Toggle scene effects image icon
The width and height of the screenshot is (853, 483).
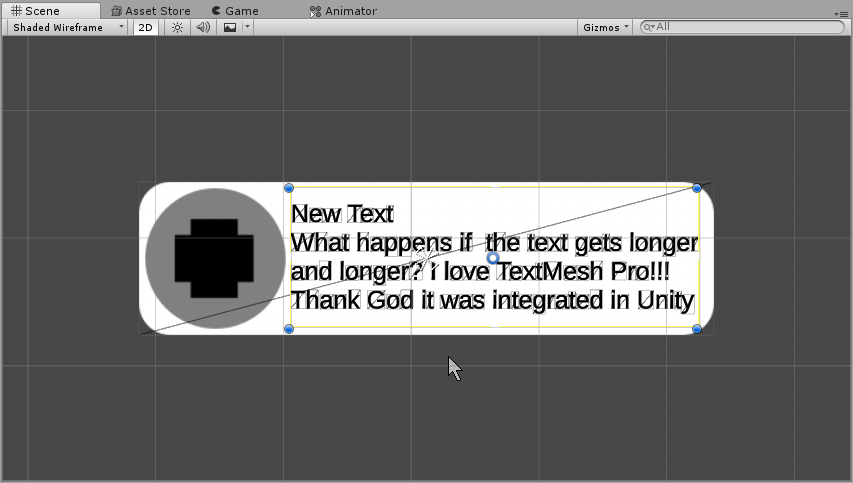click(230, 27)
